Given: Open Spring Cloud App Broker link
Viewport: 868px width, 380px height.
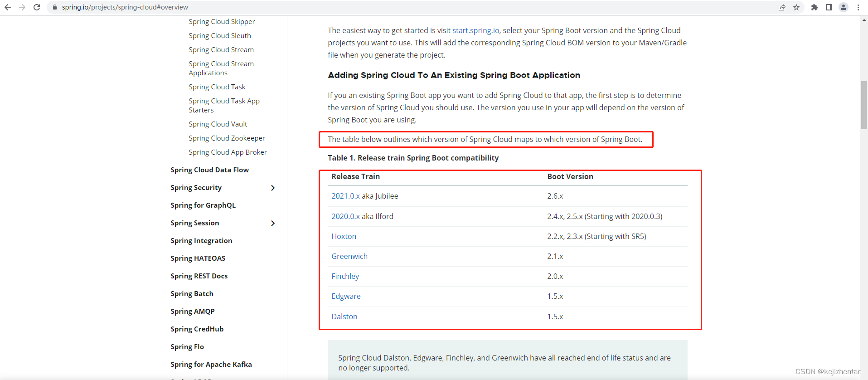Looking at the screenshot, I should pyautogui.click(x=228, y=152).
